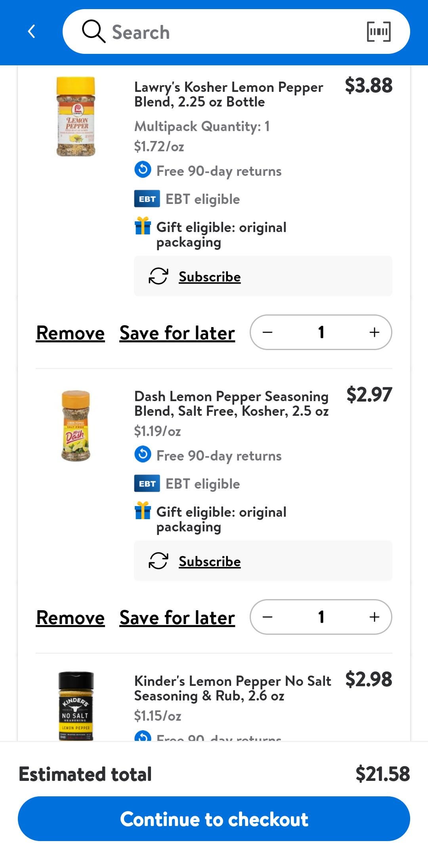Open Dash Lemon Pepper Seasoning product title
428x868 pixels.
[x=231, y=404]
